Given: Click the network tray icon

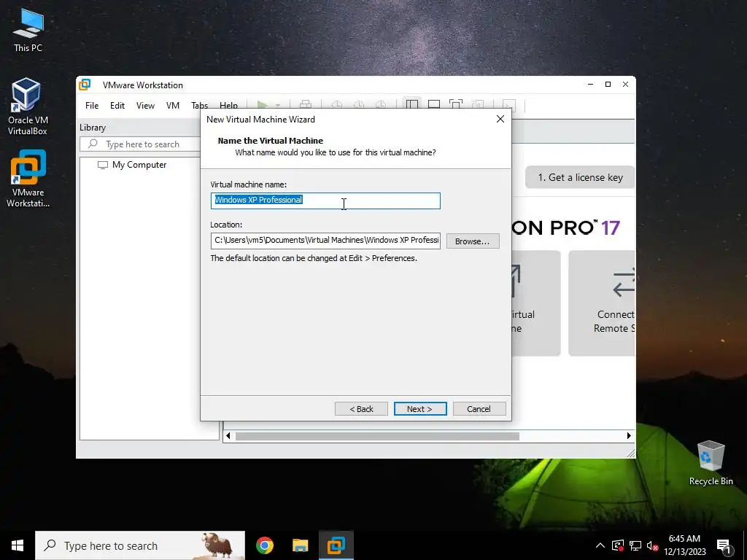Looking at the screenshot, I should pyautogui.click(x=635, y=545).
